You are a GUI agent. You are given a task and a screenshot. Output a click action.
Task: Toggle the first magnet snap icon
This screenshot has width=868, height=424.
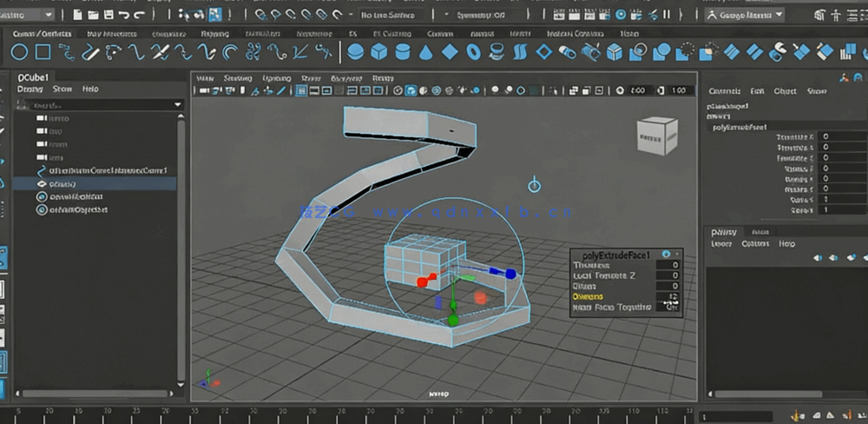[260, 15]
